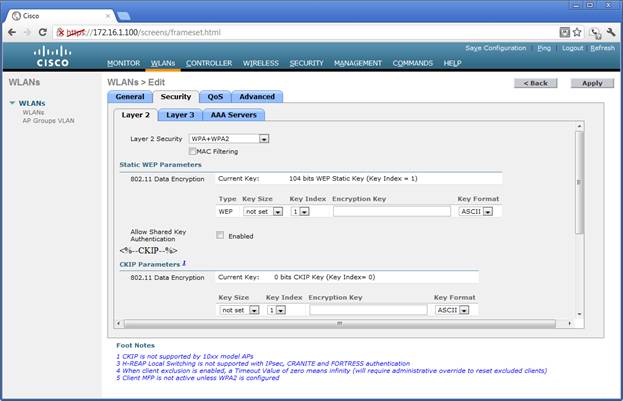Image resolution: width=623 pixels, height=401 pixels.
Task: Switch to the Layer 3 sub-tab
Action: [180, 115]
